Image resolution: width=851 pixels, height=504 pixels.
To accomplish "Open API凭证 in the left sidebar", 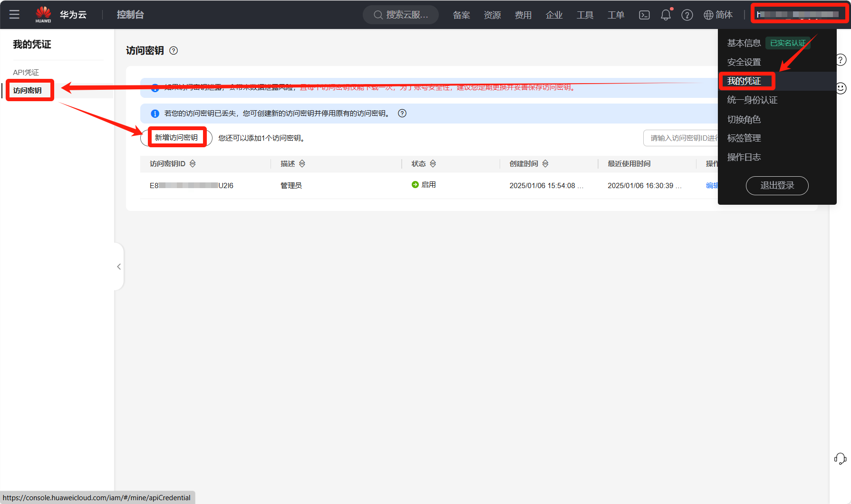I will [x=26, y=73].
